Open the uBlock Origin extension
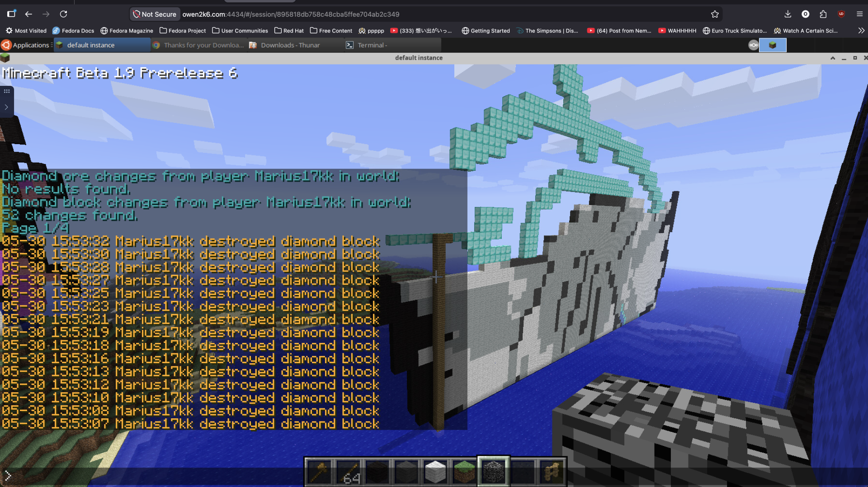 (841, 14)
